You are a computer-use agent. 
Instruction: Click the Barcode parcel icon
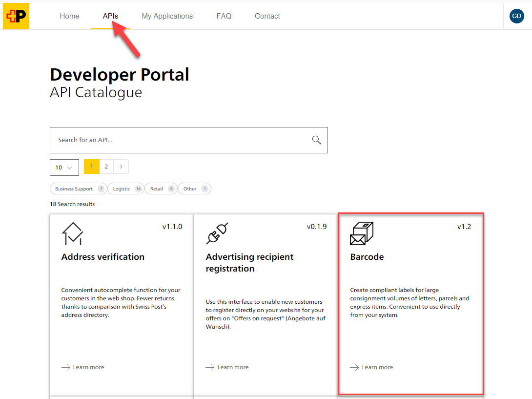(x=362, y=233)
